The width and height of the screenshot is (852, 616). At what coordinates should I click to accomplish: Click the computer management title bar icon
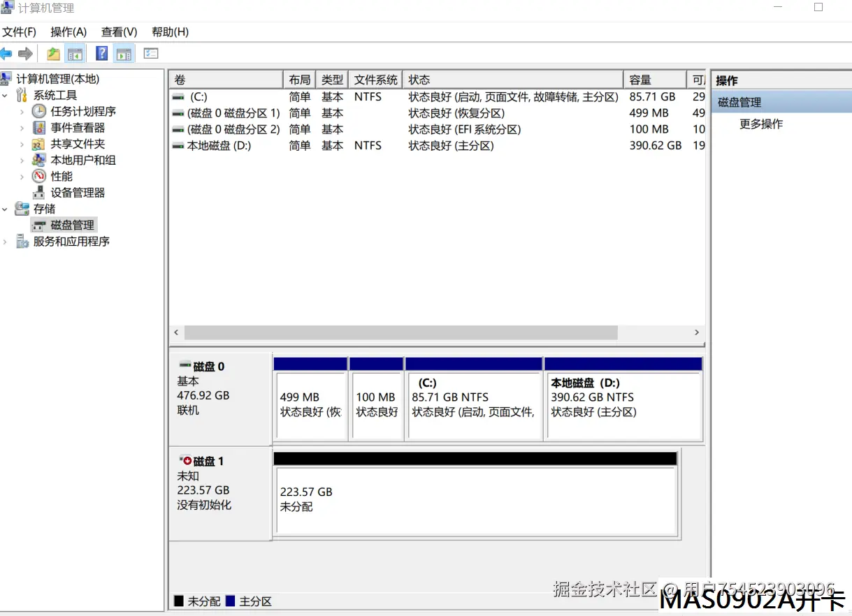(7, 8)
